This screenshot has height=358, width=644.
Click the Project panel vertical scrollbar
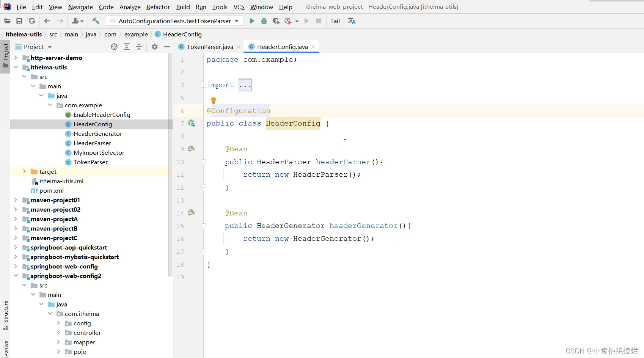point(170,166)
